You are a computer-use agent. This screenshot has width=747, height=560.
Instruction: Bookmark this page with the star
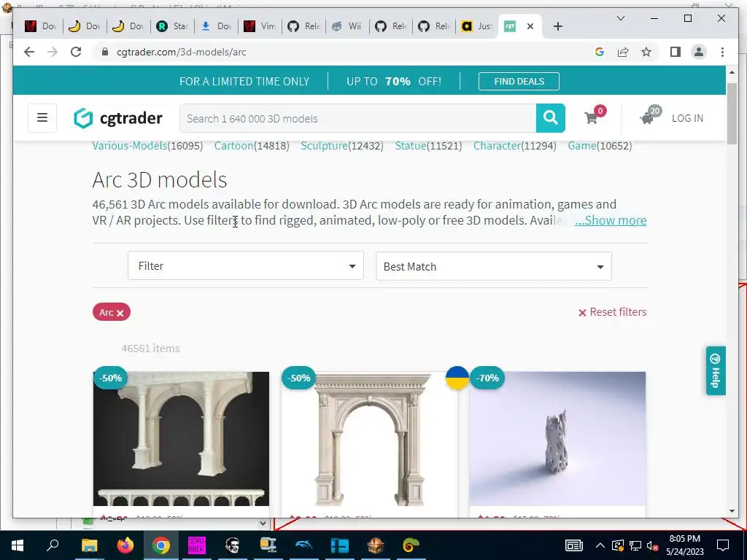tap(646, 52)
